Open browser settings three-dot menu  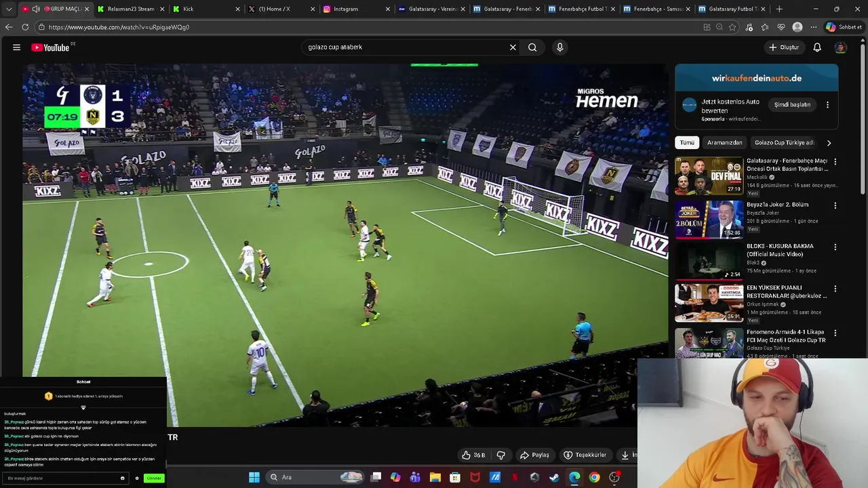813,27
